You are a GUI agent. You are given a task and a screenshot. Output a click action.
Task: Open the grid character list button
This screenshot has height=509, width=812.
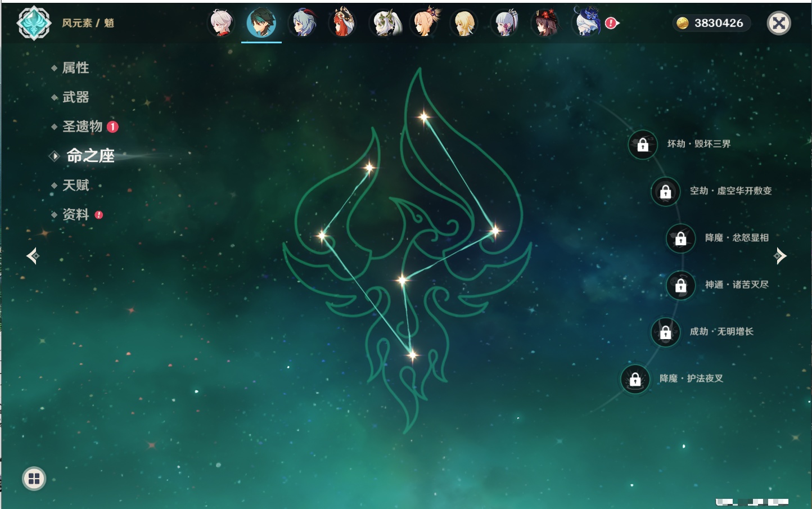pos(34,479)
